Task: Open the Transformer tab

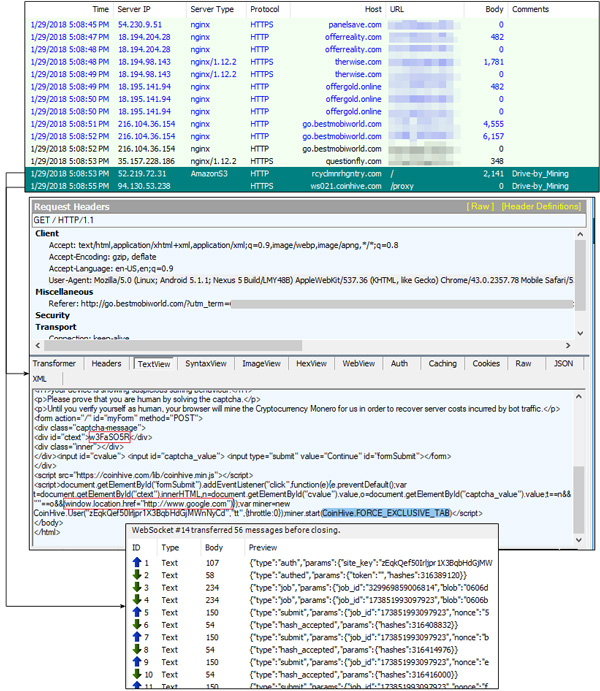Action: pos(54,364)
